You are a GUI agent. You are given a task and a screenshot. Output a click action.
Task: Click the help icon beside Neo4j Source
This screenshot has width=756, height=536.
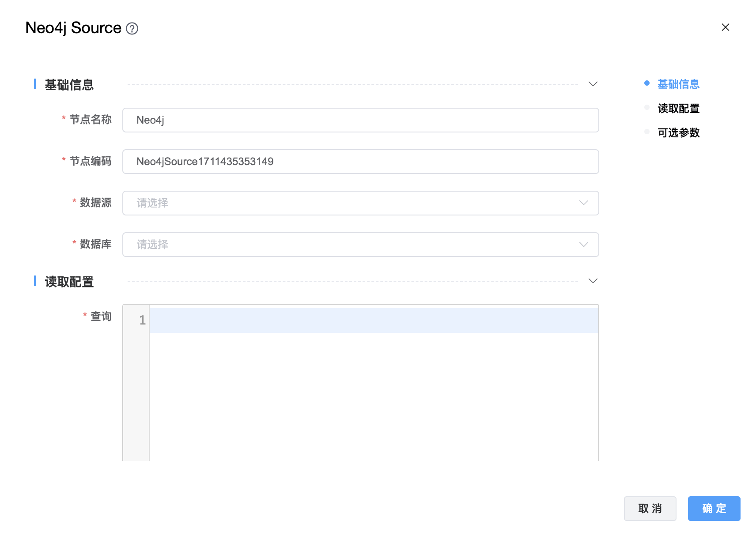click(132, 29)
